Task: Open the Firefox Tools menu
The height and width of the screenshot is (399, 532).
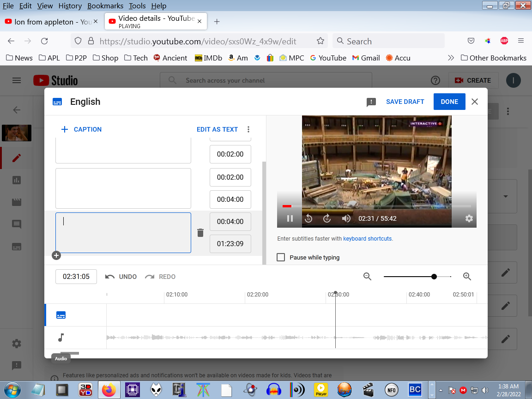Action: click(137, 6)
